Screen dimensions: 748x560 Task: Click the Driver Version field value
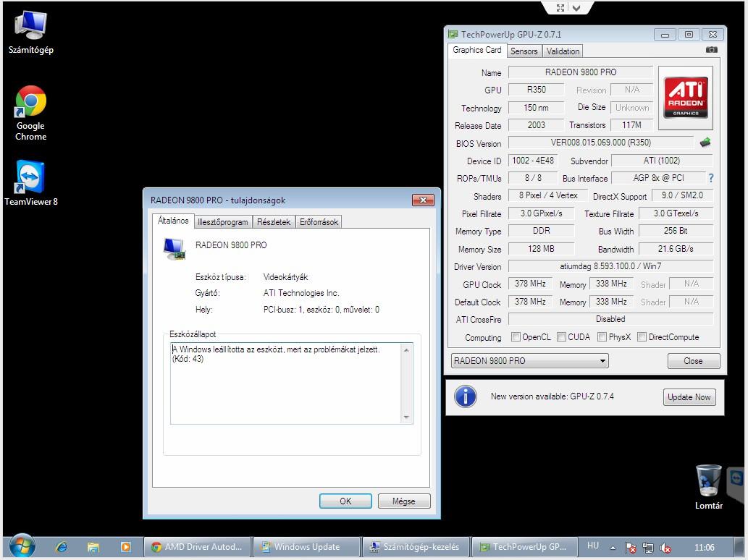[610, 266]
